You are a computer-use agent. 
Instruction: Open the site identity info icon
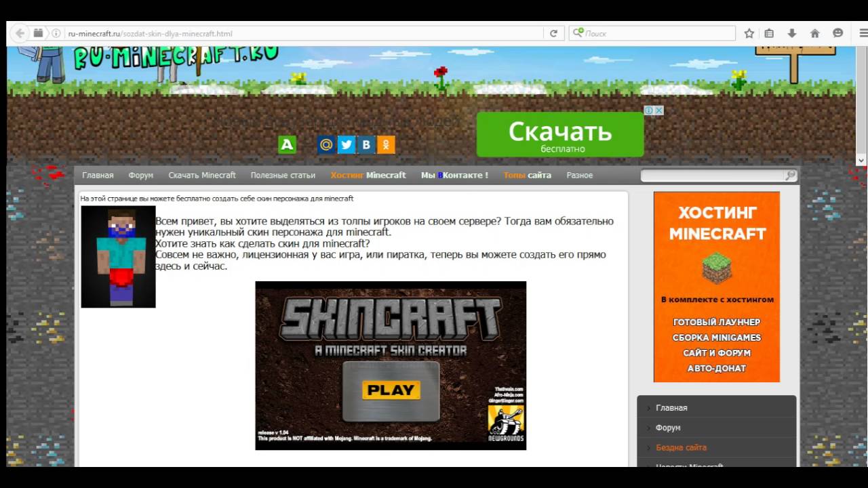56,33
